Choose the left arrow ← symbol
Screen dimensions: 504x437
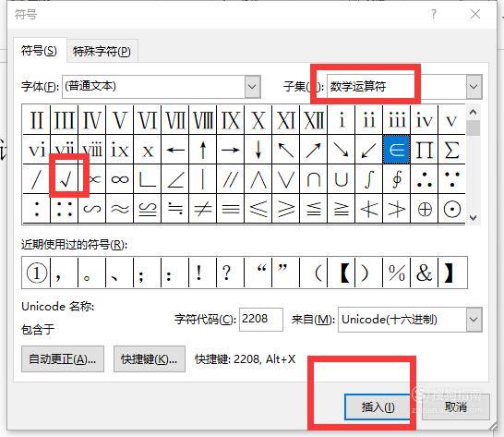pyautogui.click(x=175, y=150)
